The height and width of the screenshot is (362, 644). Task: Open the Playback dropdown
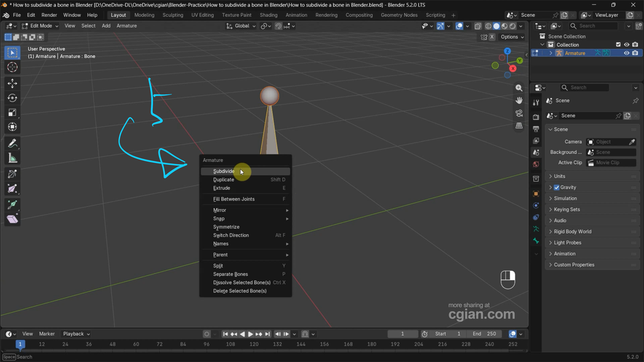coord(76,334)
